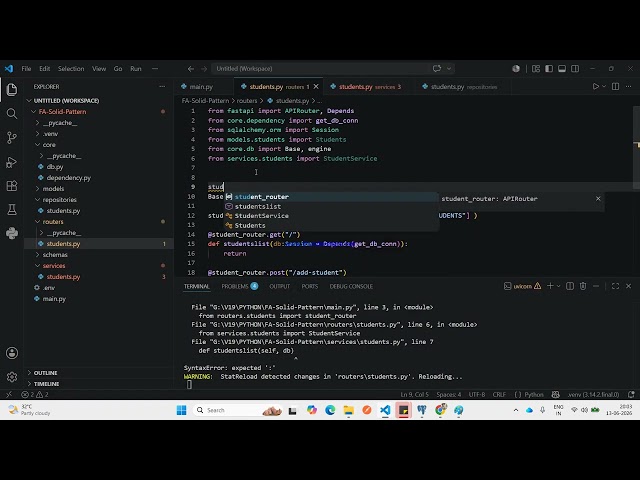The width and height of the screenshot is (640, 480).
Task: Open Customize Layout button
Action: tap(536, 69)
